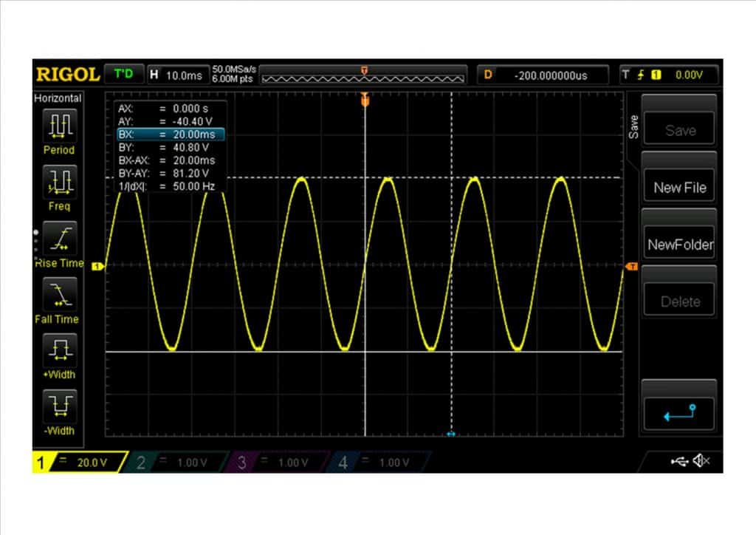Viewport: 756px width, 535px height.
Task: Select the Freq measurement icon
Action: [x=59, y=181]
